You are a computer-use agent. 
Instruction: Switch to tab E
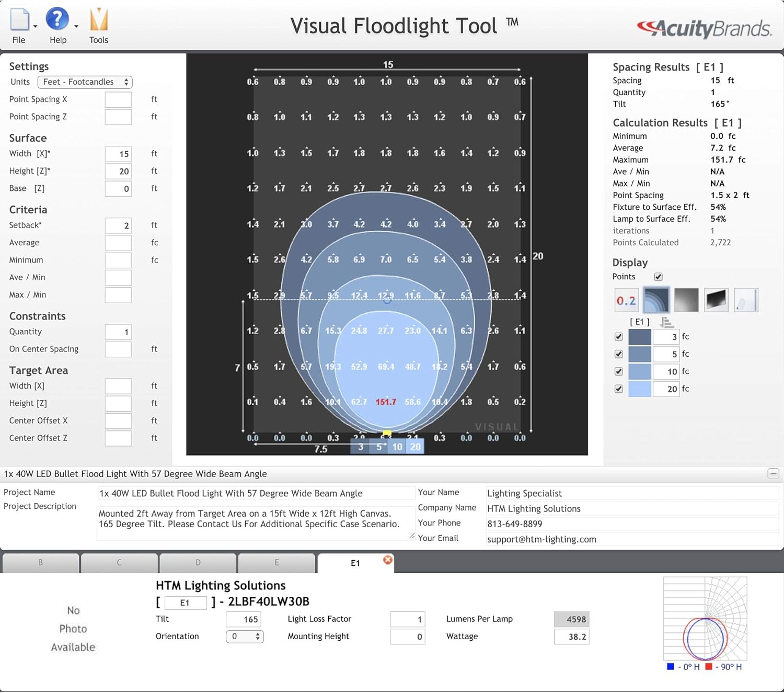pyautogui.click(x=276, y=563)
